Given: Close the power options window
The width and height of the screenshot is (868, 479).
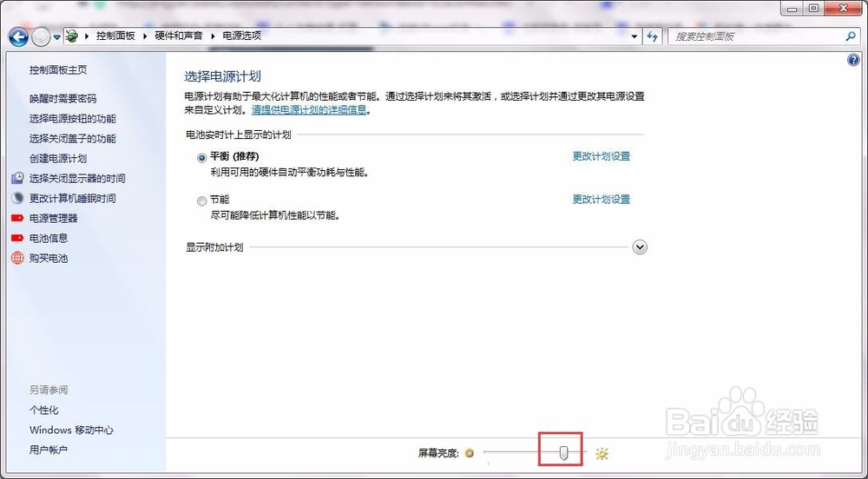Looking at the screenshot, I should [x=843, y=8].
